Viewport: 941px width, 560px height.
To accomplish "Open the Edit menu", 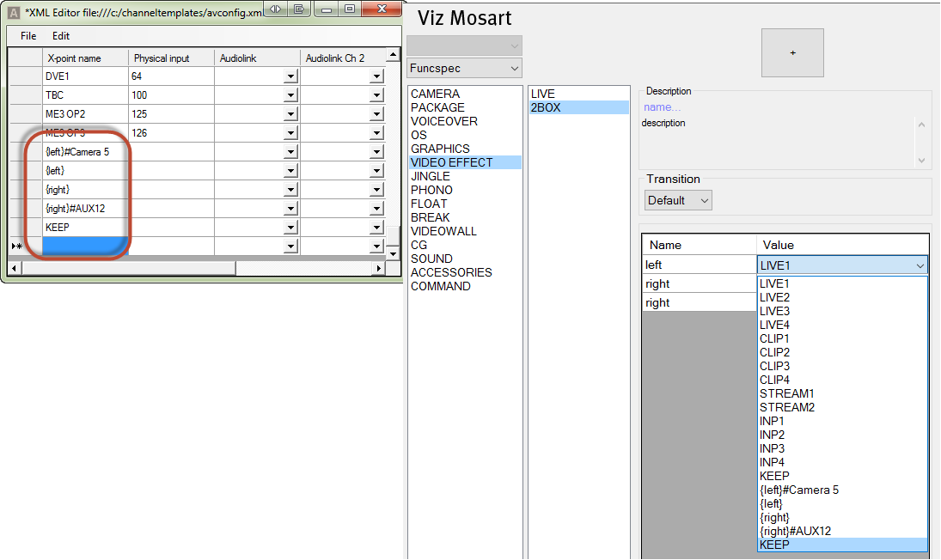I will [x=61, y=36].
